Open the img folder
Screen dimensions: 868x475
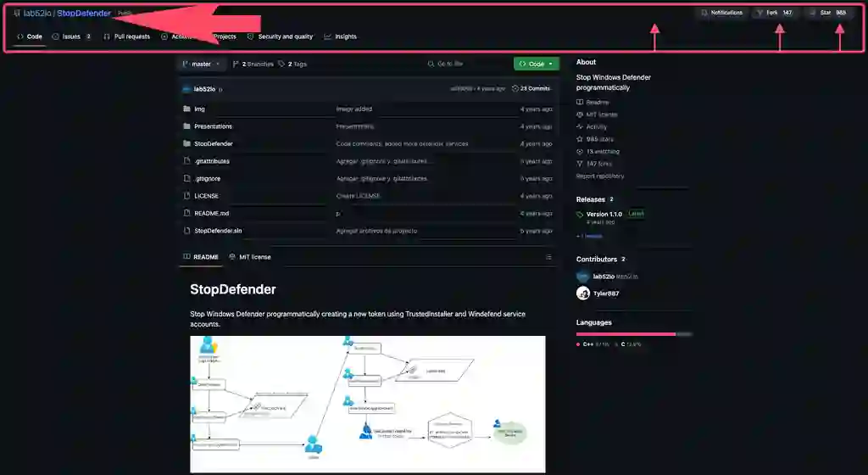click(x=199, y=109)
